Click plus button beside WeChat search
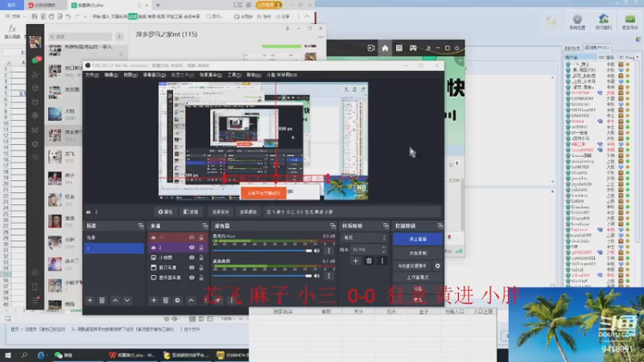The image size is (644, 362). coord(119,36)
